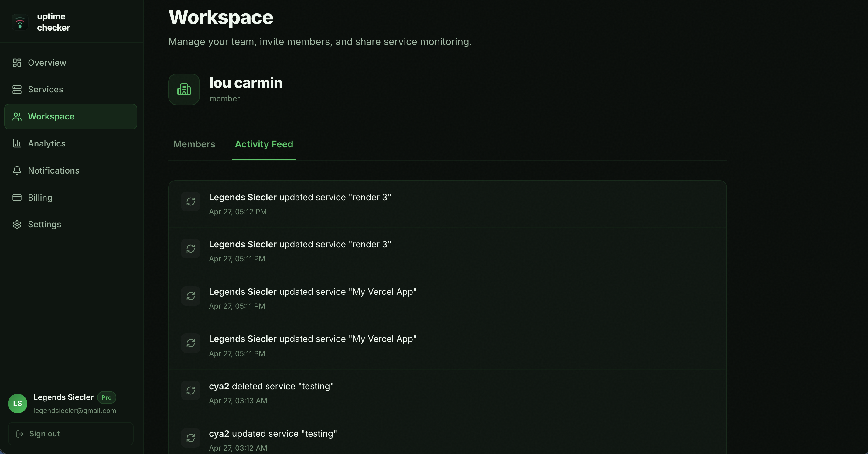Click the Pro plan badge

pos(107,397)
